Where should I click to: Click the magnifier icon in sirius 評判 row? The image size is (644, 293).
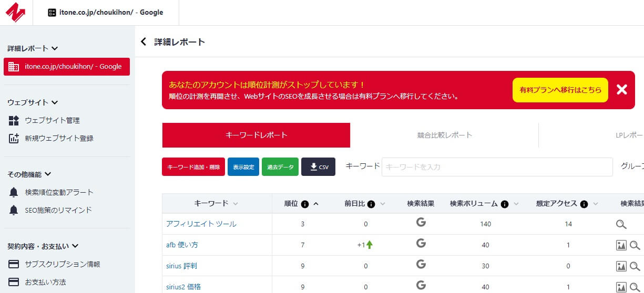[635, 266]
